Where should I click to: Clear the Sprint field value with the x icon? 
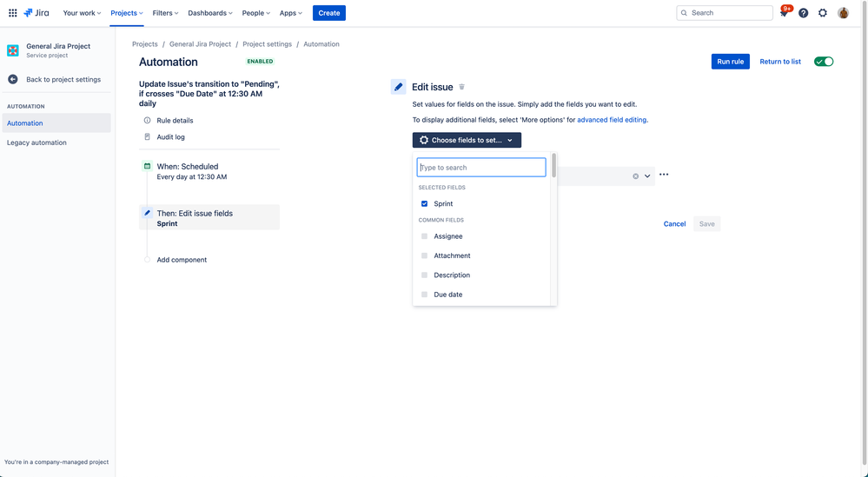click(635, 176)
